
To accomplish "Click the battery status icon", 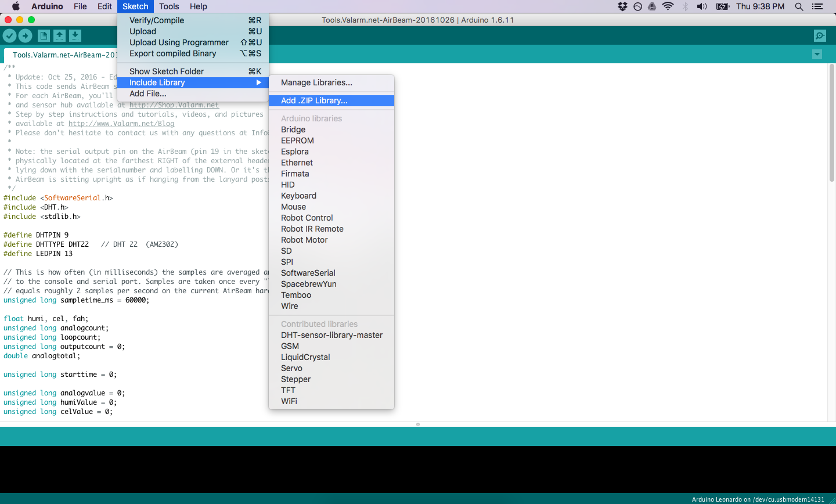I will [723, 6].
